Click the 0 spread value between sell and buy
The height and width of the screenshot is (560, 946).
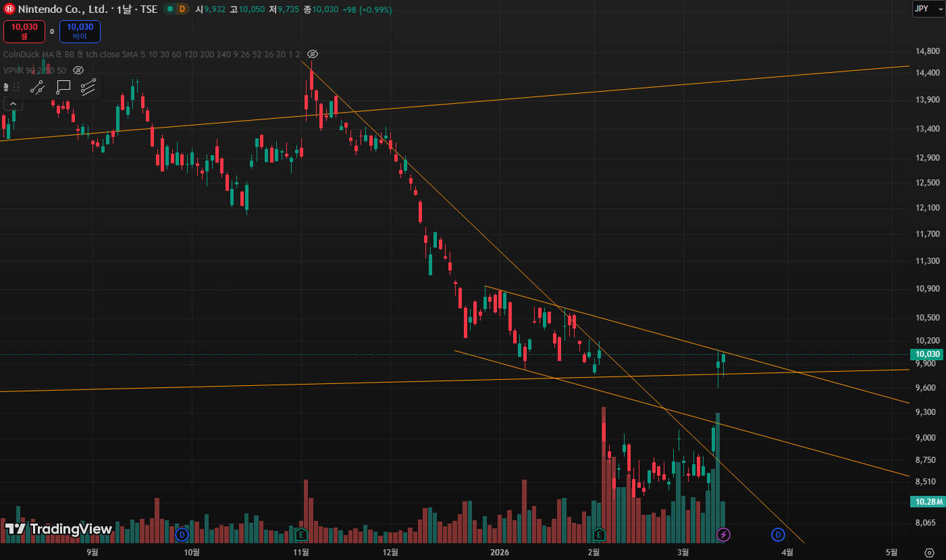(x=52, y=31)
